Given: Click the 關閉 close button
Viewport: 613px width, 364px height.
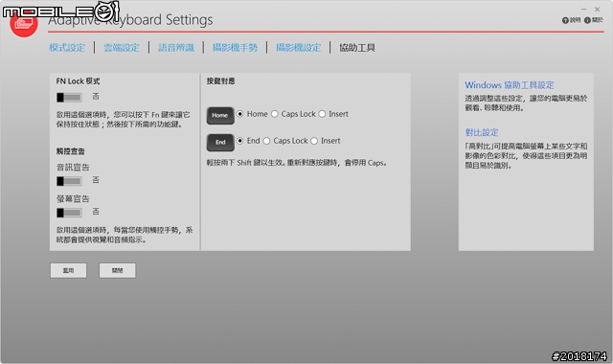Looking at the screenshot, I should click(x=117, y=270).
